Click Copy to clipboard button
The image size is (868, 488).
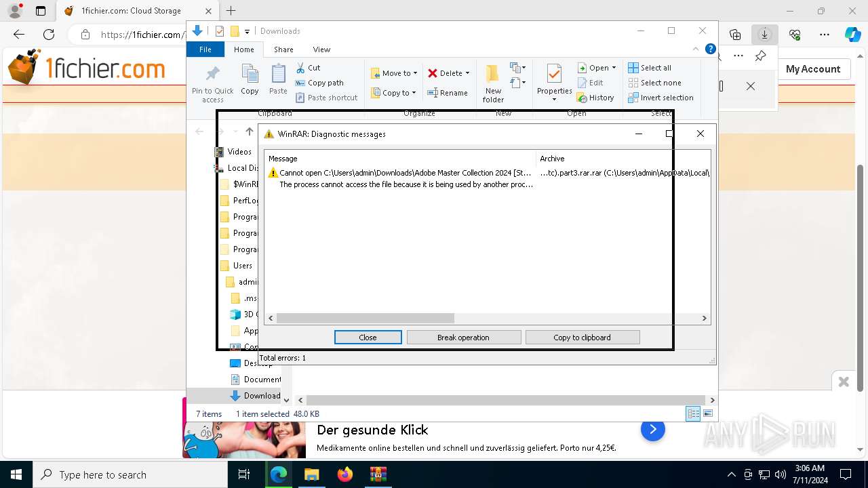(582, 337)
